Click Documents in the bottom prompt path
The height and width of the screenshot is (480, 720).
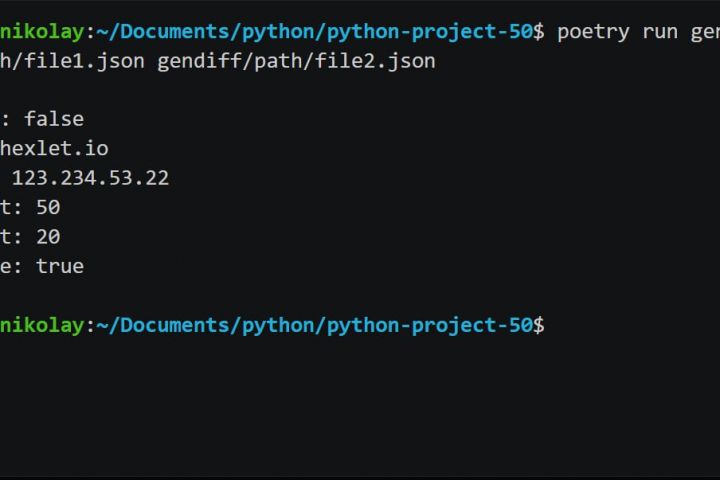click(160, 325)
